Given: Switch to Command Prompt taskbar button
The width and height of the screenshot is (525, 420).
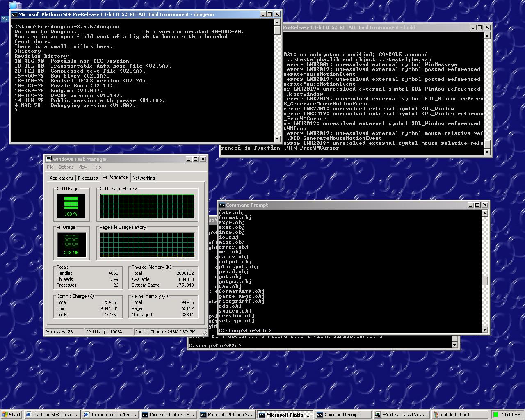Looking at the screenshot, I should click(342, 415).
